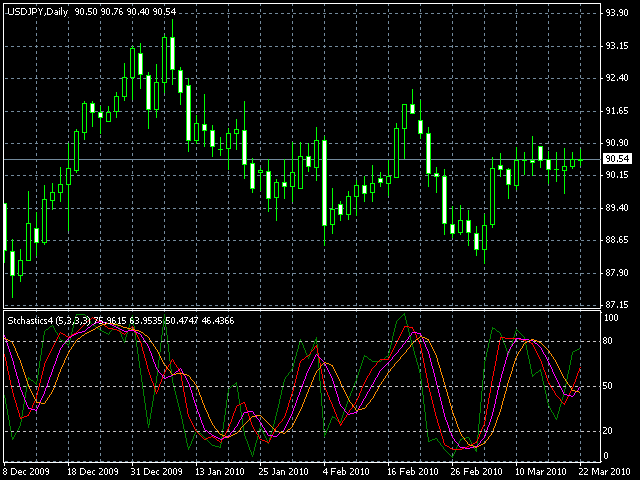
Task: Click the 26 Feb 2010 date label
Action: click(x=477, y=472)
